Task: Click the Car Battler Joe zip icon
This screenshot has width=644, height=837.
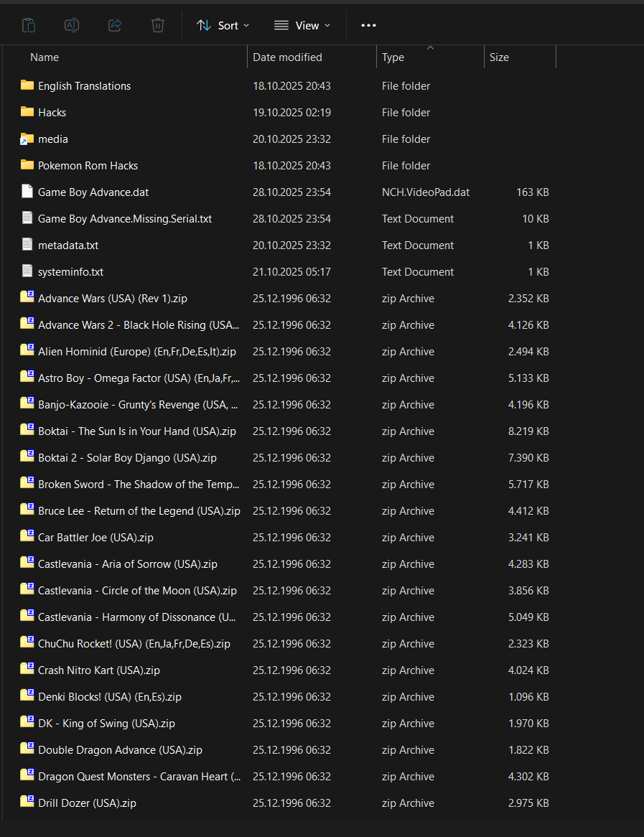Action: coord(27,536)
